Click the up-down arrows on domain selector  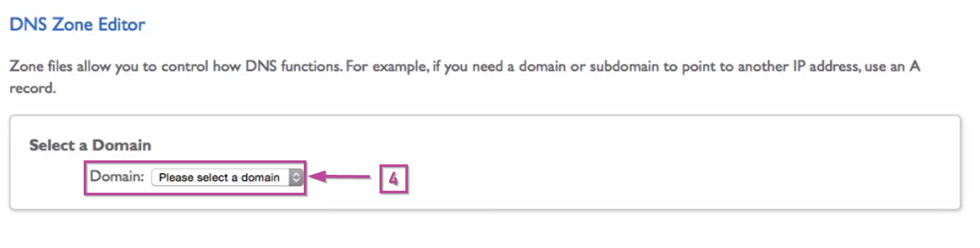296,177
